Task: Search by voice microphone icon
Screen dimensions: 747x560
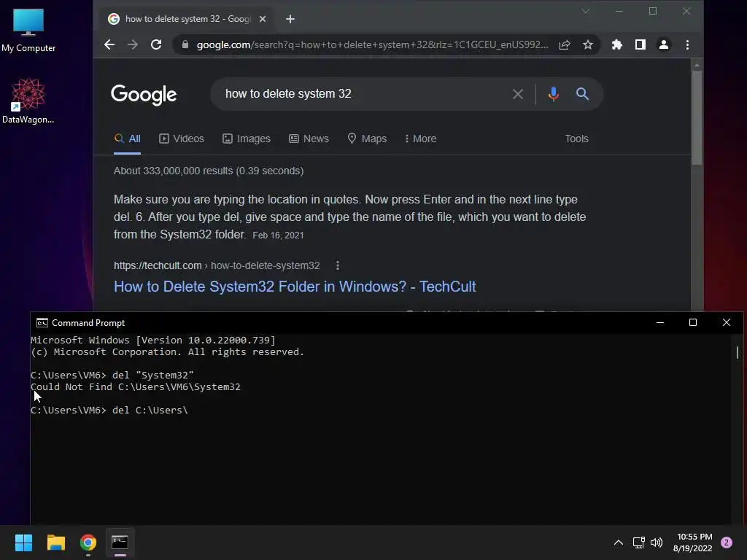Action: [x=553, y=94]
